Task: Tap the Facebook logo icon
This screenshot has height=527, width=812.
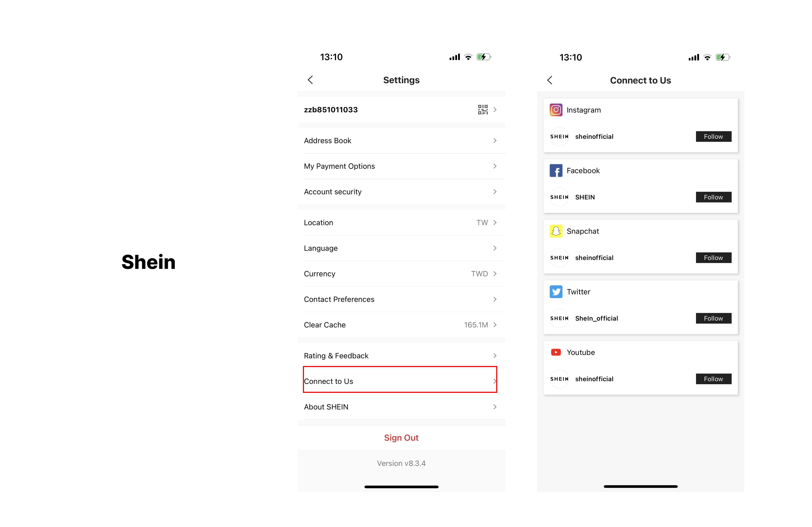Action: click(x=556, y=170)
